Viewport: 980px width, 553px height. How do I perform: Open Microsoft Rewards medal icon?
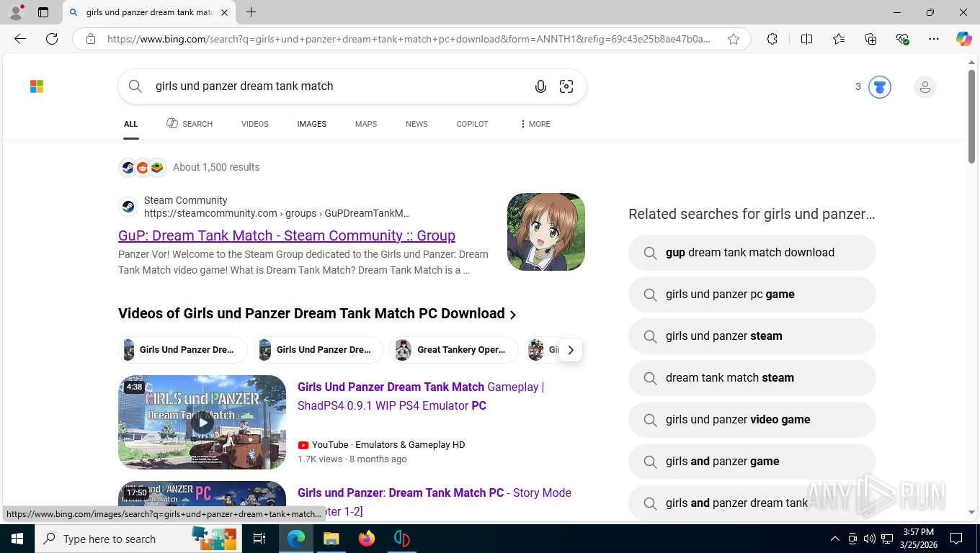tap(879, 87)
